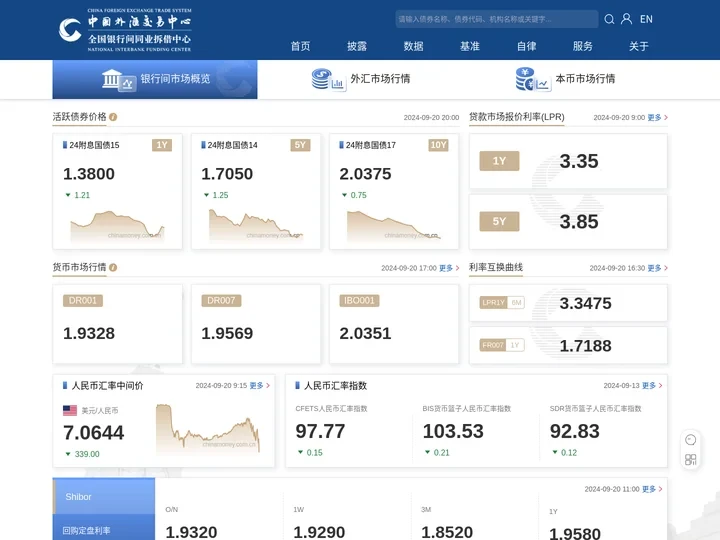Open the 服务 menu
This screenshot has width=720, height=540.
click(x=583, y=46)
